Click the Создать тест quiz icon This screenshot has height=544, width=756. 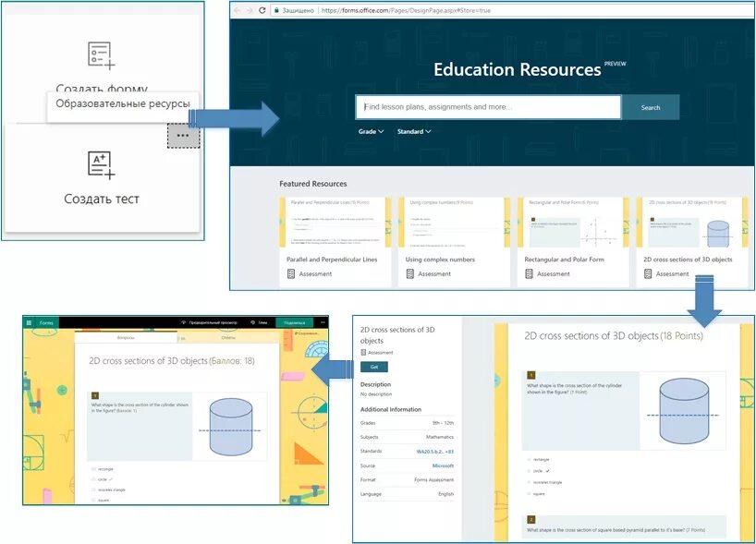tap(102, 165)
